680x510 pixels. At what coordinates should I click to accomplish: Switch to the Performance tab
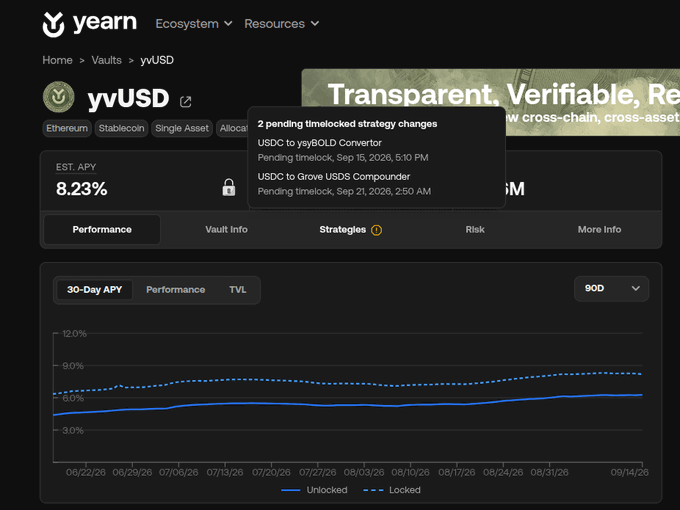pos(102,229)
